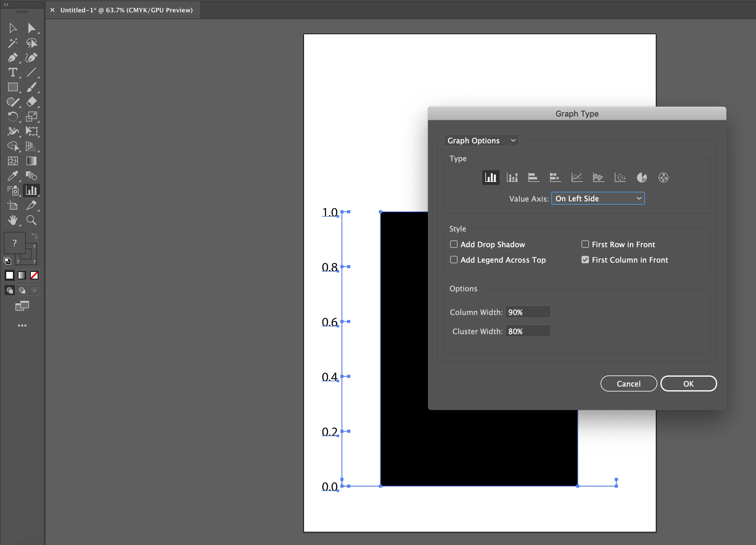Image resolution: width=756 pixels, height=545 pixels.
Task: Select the Type tool
Action: pos(13,72)
